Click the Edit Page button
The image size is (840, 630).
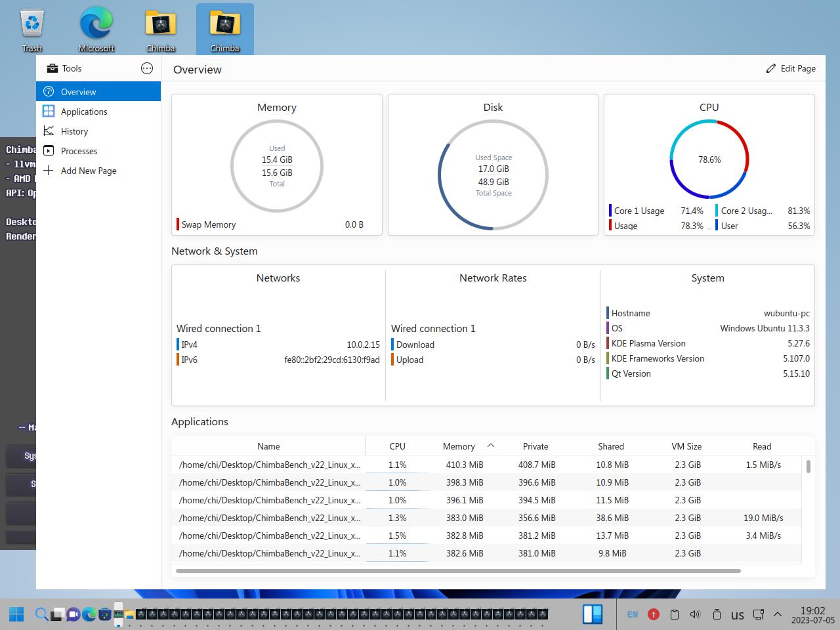tap(791, 68)
